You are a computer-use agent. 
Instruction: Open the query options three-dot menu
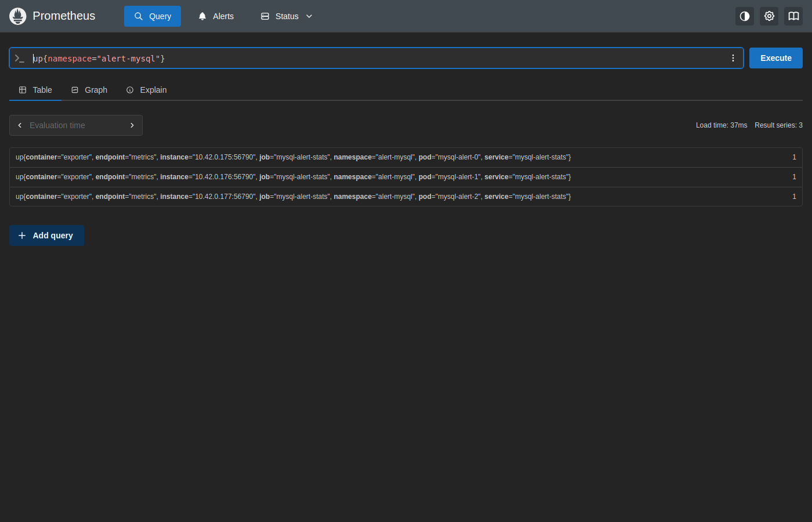733,58
